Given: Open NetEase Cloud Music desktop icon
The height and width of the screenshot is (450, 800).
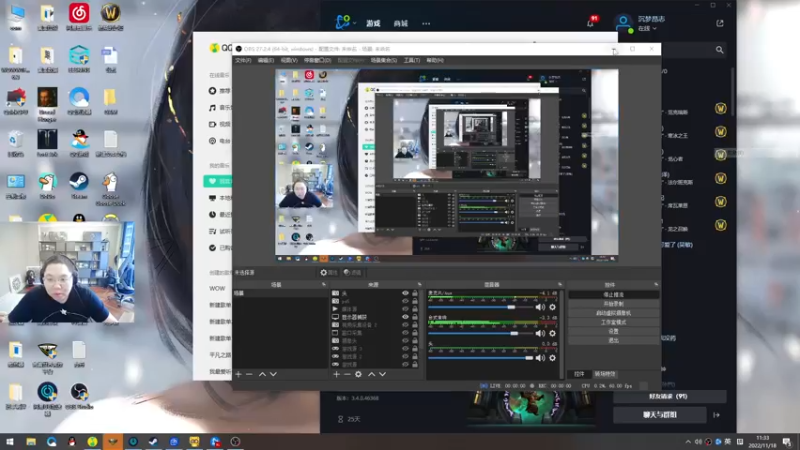Looking at the screenshot, I should click(79, 17).
